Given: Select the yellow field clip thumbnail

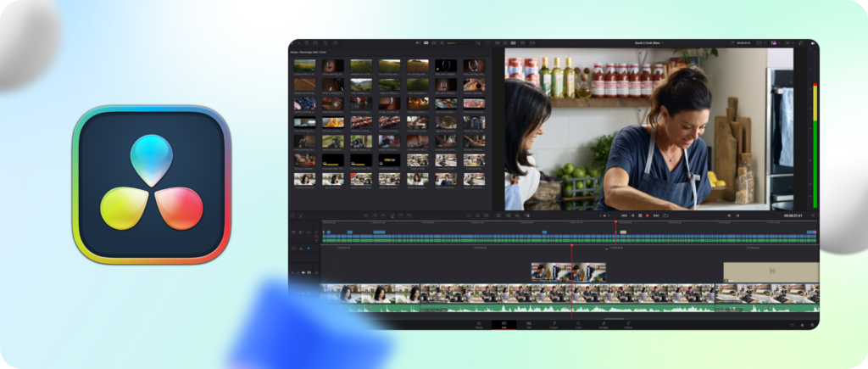Looking at the screenshot, I should (x=304, y=65).
